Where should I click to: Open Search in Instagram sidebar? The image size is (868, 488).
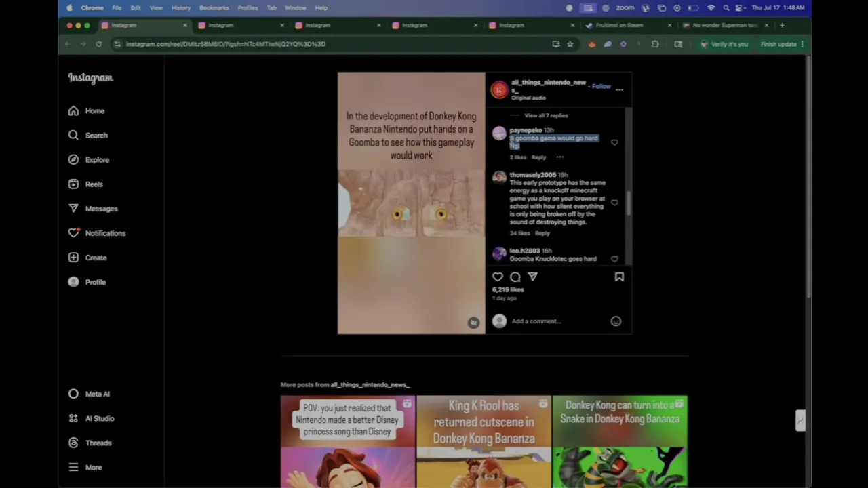click(87, 135)
